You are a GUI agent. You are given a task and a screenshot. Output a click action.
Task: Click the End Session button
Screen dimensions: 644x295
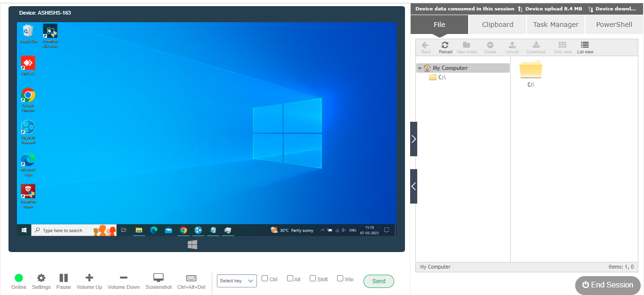(x=608, y=285)
